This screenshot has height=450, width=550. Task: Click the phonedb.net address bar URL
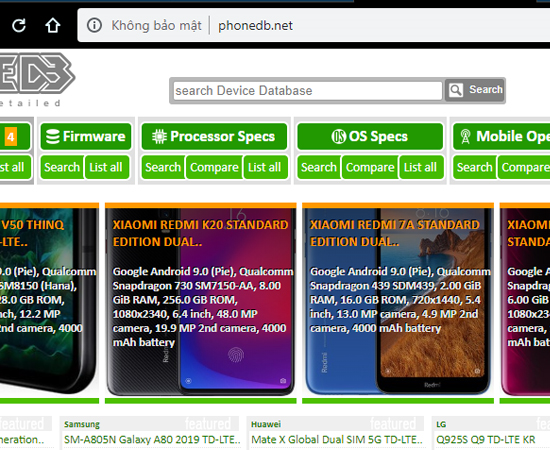255,26
